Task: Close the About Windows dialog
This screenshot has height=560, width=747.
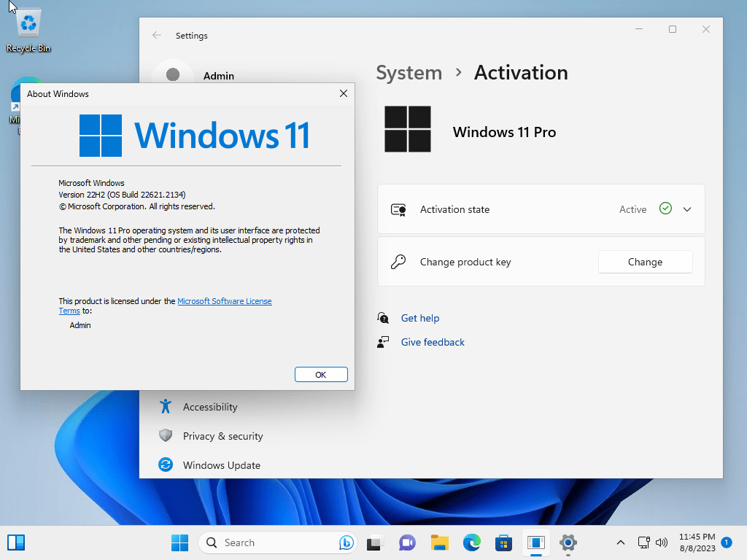Action: tap(344, 93)
